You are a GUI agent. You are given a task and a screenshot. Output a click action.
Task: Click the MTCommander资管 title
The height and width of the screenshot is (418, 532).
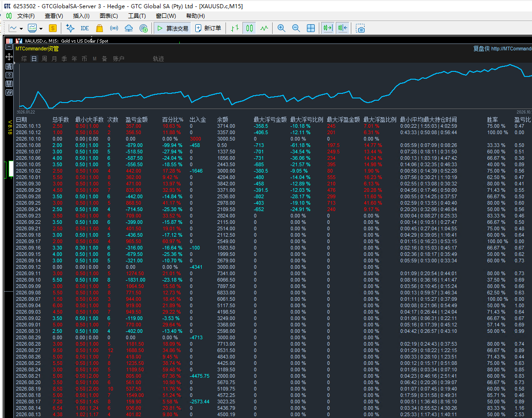(37, 49)
